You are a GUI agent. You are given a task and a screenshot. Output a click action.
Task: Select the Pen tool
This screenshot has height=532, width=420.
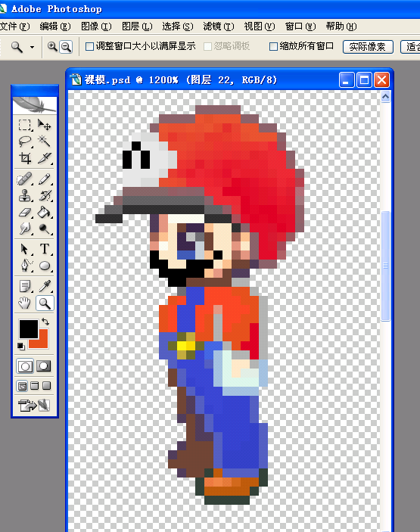pos(25,266)
